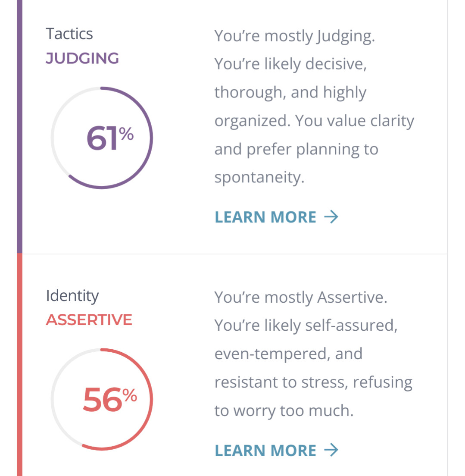Select the purple JUDGING heading
465x476 pixels.
tap(82, 58)
